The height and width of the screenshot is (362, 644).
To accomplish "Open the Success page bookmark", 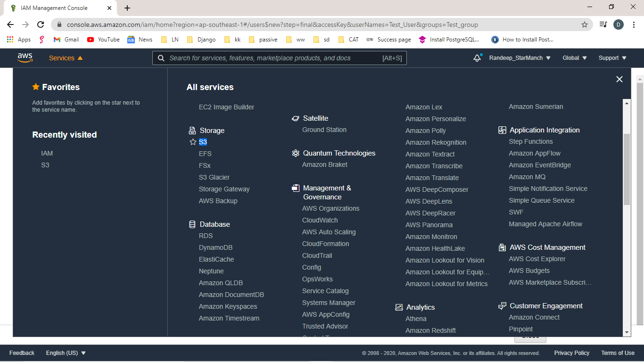I will click(x=388, y=40).
